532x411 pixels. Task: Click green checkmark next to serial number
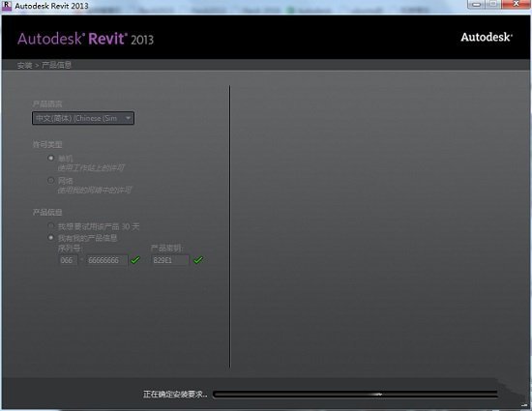135,260
